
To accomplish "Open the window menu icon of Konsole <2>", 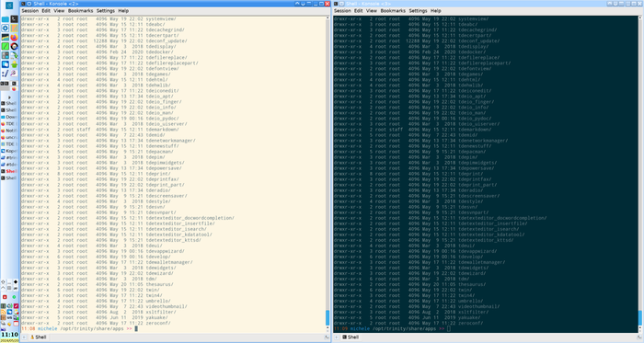I will [x=23, y=4].
